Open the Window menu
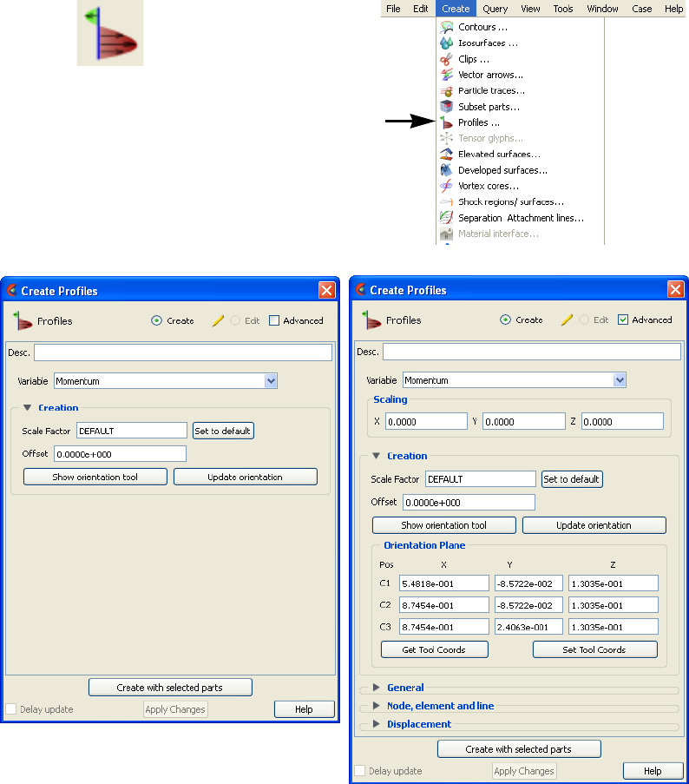This screenshot has height=784, width=689. (x=602, y=9)
